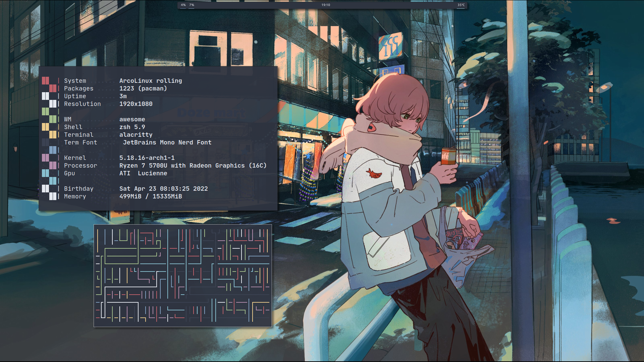The width and height of the screenshot is (644, 362).
Task: Click the 'awesome' window manager value
Action: 132,119
